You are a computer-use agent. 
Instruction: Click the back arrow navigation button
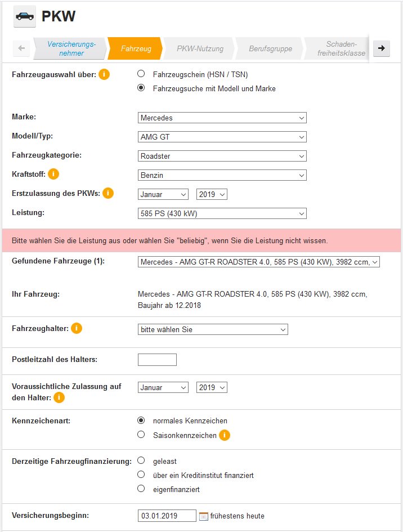coord(22,48)
